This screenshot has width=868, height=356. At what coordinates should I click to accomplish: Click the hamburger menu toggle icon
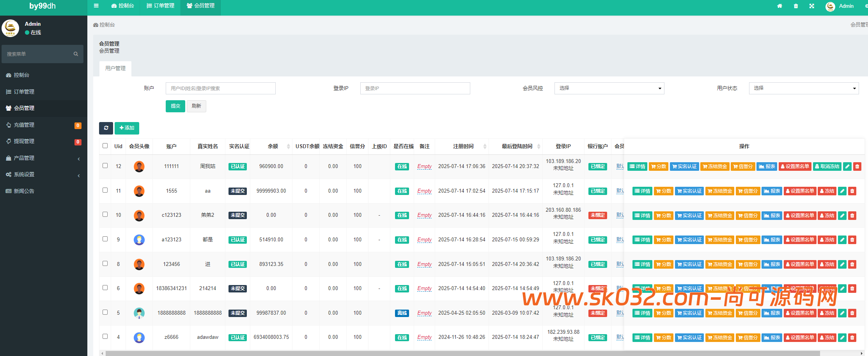[96, 6]
